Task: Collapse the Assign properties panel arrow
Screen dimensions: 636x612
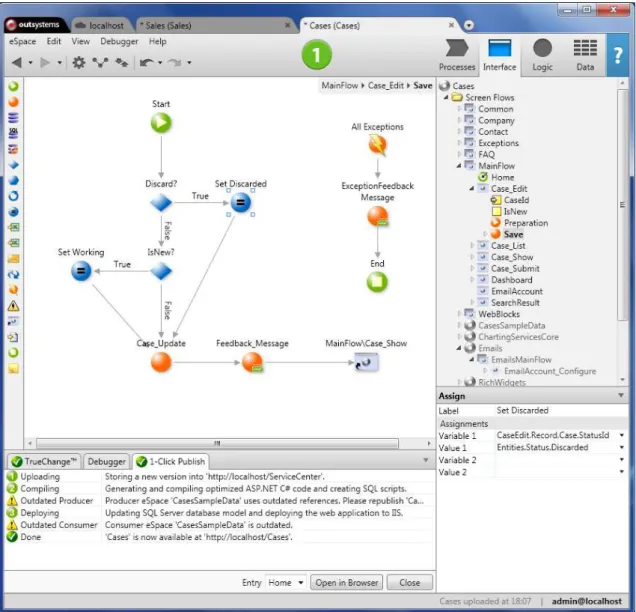Action: pyautogui.click(x=621, y=395)
